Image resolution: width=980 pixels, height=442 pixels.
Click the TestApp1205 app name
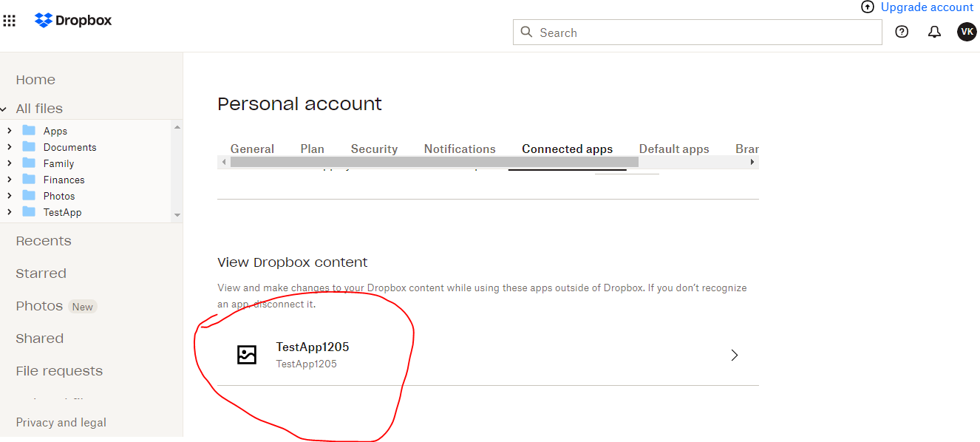click(x=313, y=347)
